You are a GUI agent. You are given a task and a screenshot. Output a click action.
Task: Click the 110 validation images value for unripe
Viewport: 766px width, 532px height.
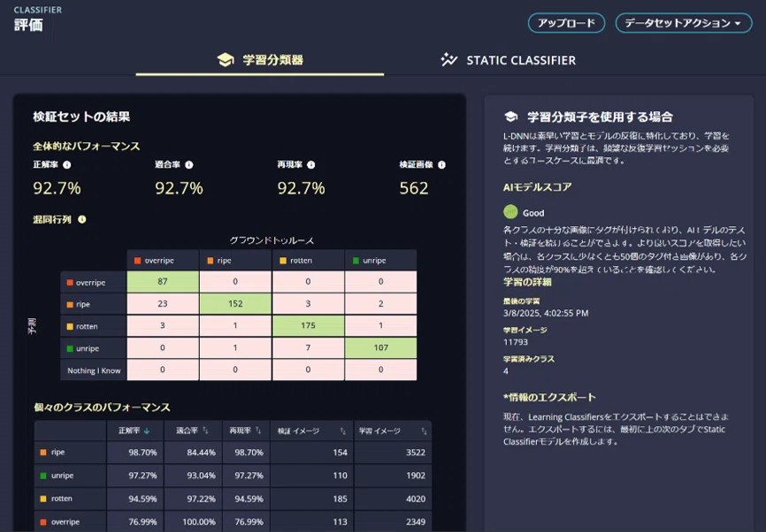tap(340, 475)
